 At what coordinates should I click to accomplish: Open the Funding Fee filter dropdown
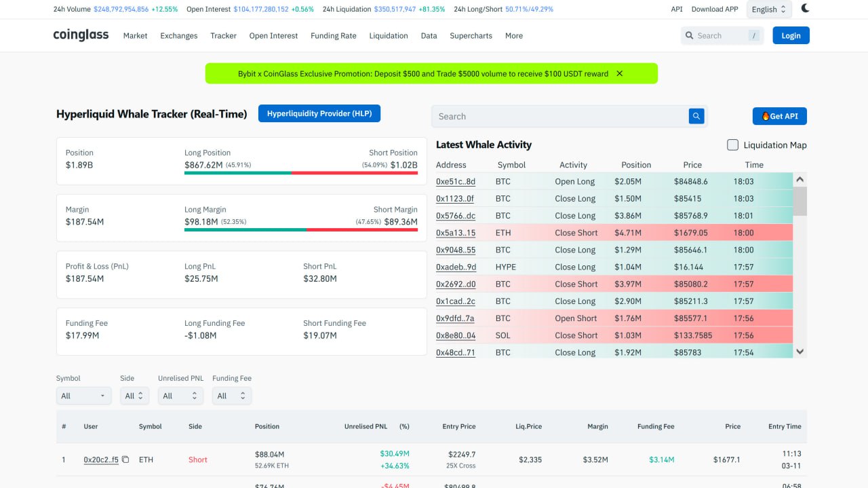(231, 396)
